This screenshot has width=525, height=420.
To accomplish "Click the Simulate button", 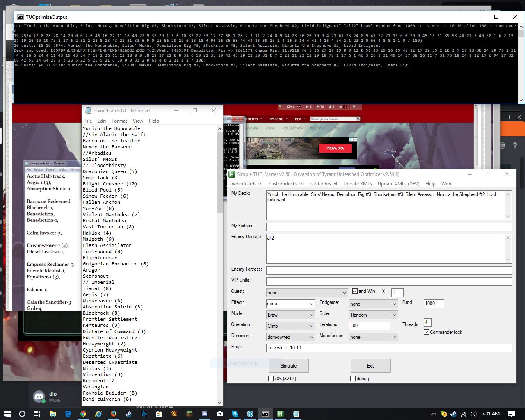I will [289, 366].
